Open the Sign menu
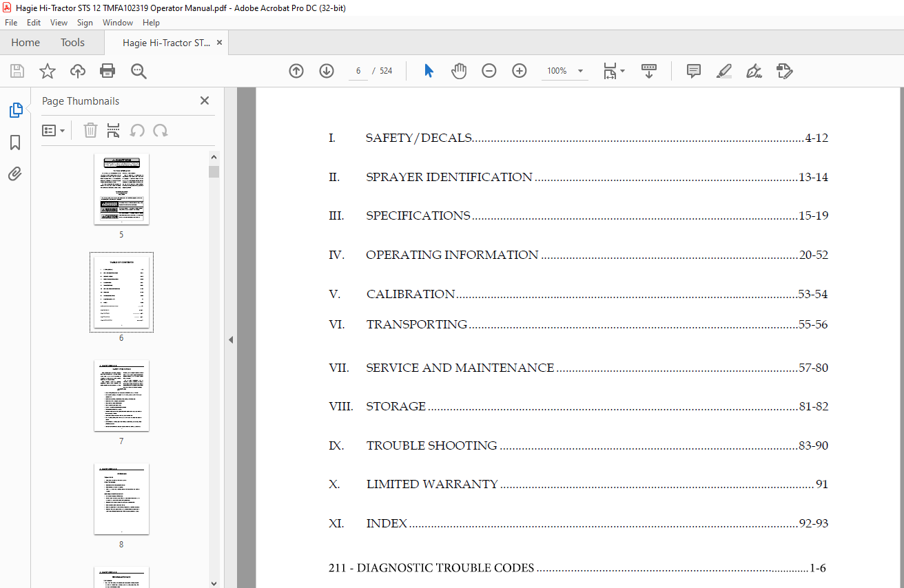The height and width of the screenshot is (588, 904). coord(85,23)
